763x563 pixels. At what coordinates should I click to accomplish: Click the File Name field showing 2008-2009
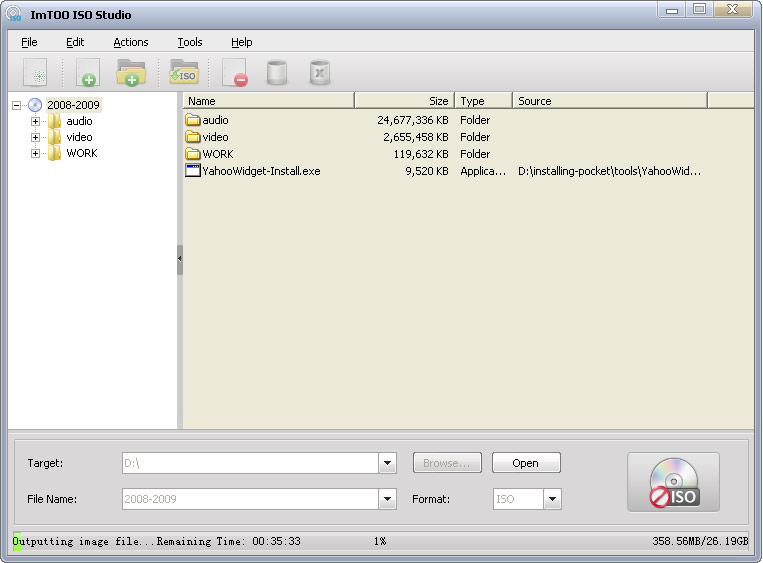coord(250,499)
